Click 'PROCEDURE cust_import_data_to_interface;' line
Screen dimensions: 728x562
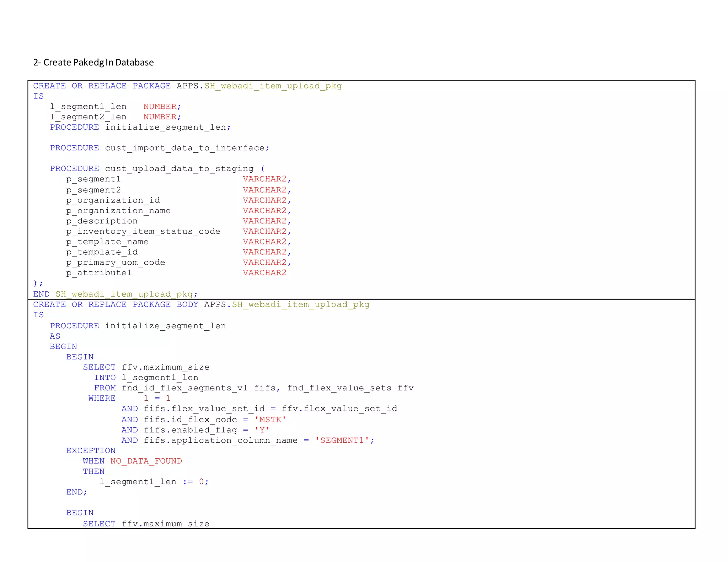(160, 148)
